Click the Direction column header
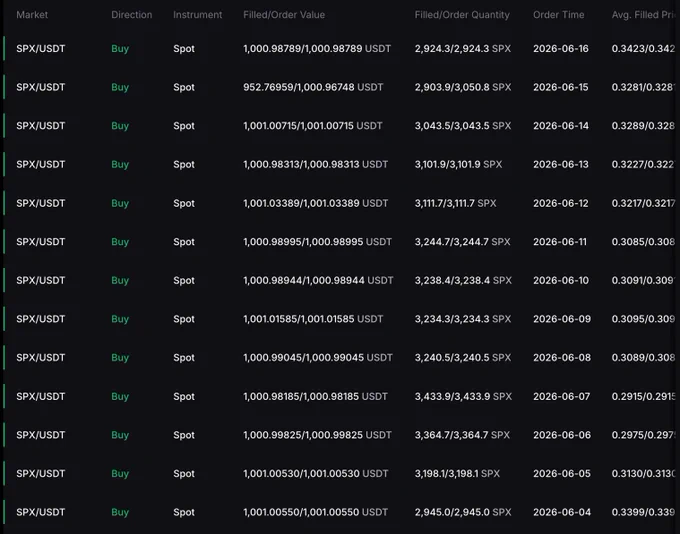The width and height of the screenshot is (680, 534). tap(131, 15)
